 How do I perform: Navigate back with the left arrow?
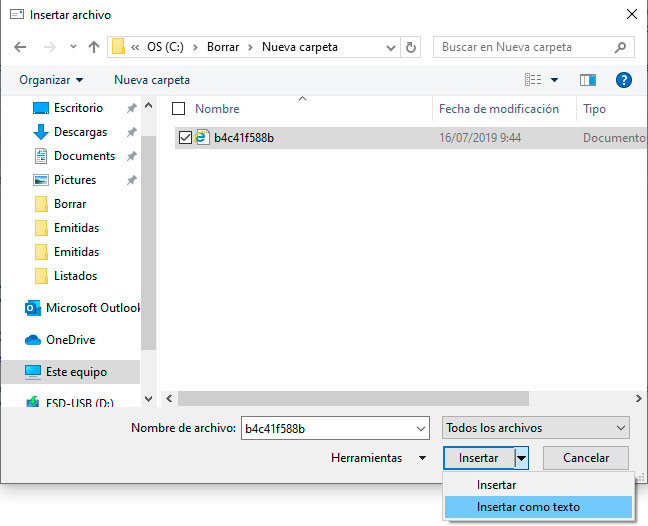(x=22, y=47)
